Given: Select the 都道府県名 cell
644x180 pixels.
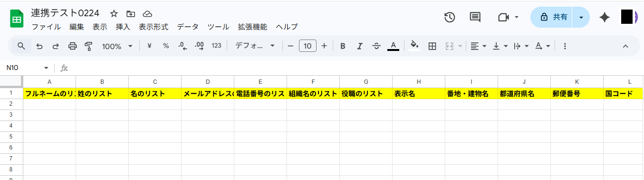Looking at the screenshot, I should coord(524,94).
